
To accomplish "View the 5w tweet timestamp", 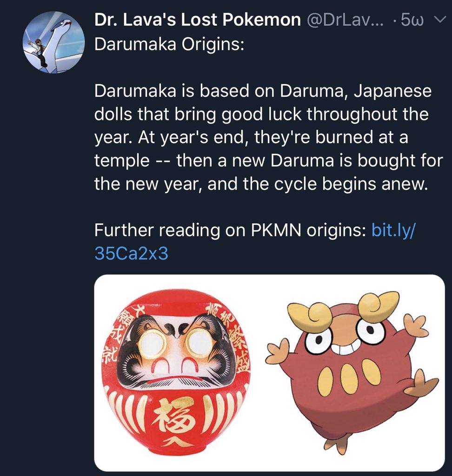I will (x=412, y=20).
